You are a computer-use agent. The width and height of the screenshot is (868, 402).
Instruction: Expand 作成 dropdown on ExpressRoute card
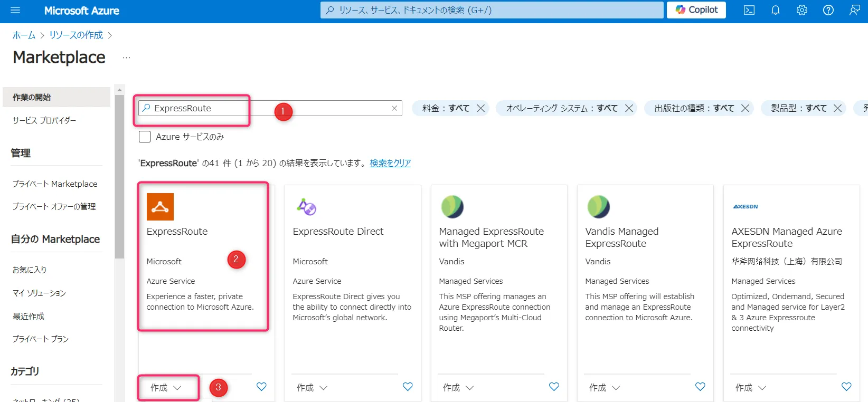pyautogui.click(x=166, y=388)
